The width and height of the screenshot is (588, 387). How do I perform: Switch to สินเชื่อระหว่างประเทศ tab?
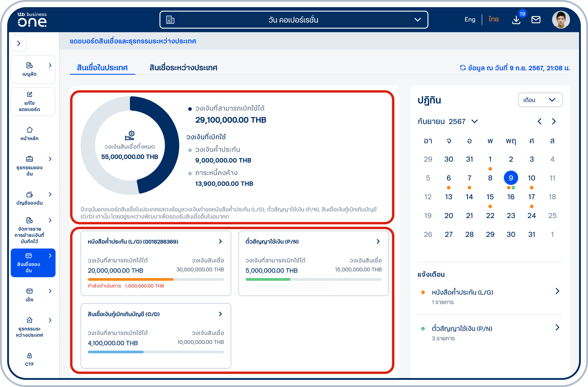pos(183,68)
